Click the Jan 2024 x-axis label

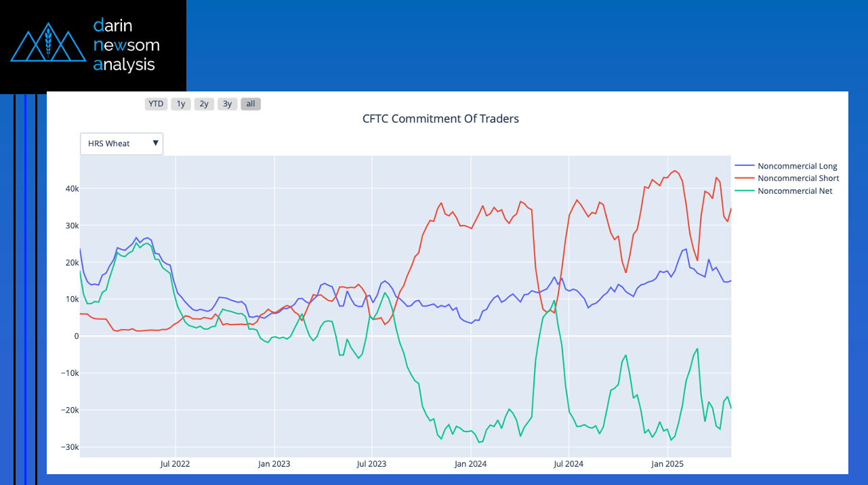470,464
